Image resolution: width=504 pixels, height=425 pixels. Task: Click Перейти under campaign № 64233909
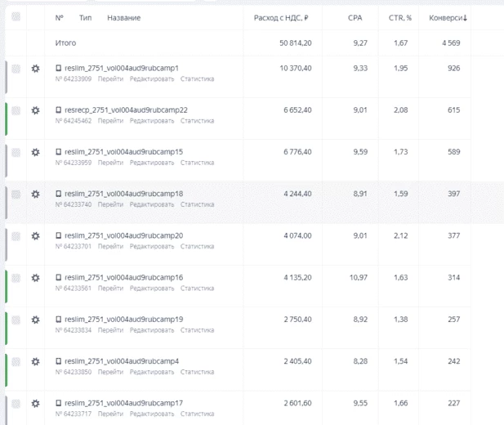click(x=110, y=78)
